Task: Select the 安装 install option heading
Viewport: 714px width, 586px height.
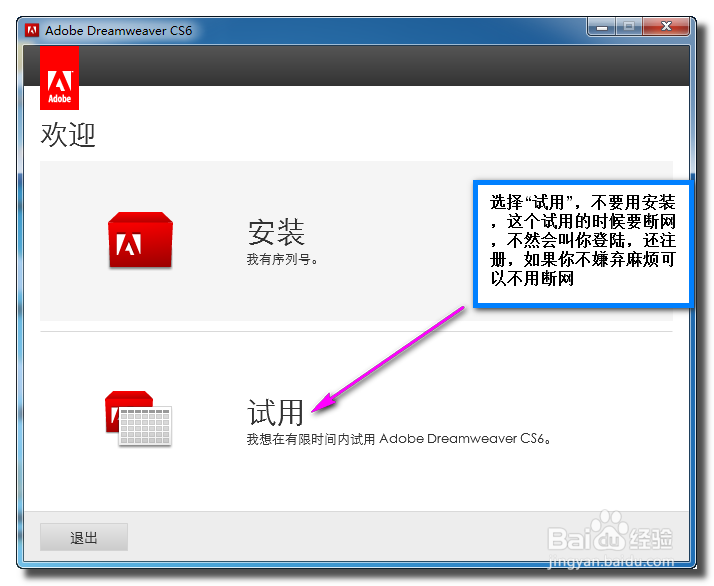Action: (x=276, y=232)
